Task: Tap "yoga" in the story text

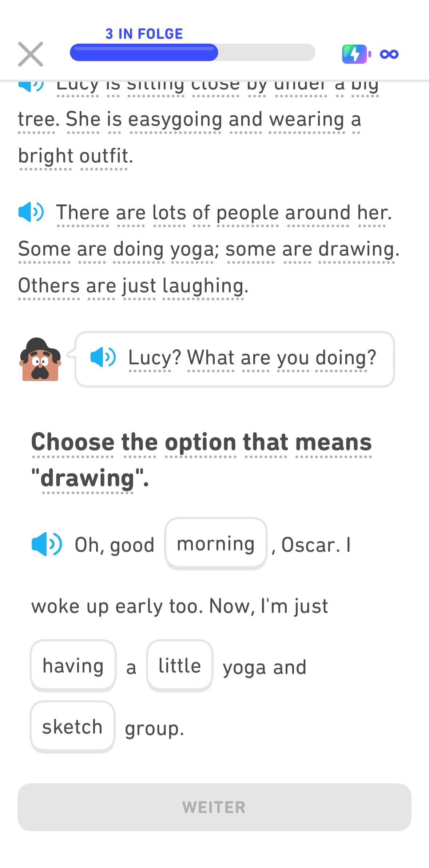Action: pos(192,249)
